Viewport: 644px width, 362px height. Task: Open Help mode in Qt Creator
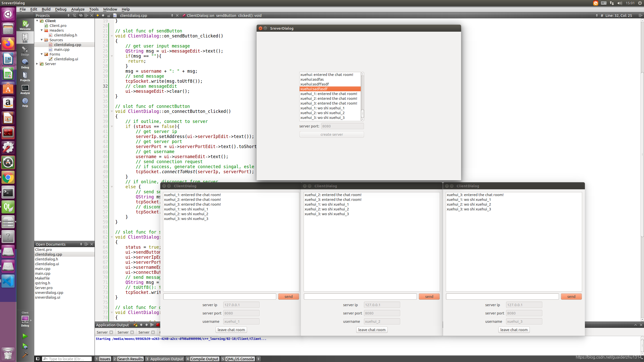[x=25, y=102]
